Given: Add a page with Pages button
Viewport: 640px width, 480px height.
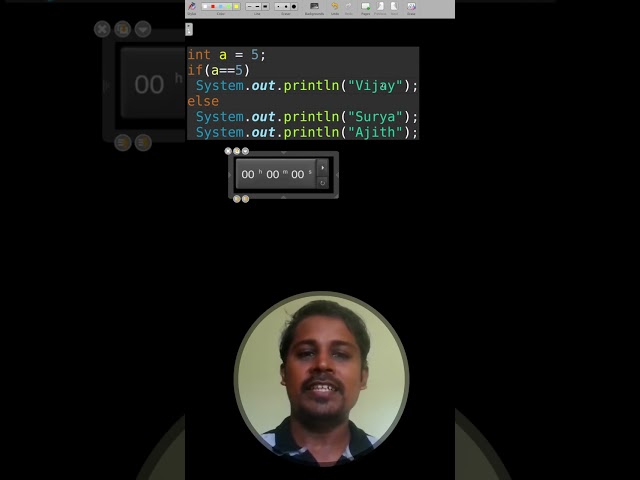Looking at the screenshot, I should (365, 6).
